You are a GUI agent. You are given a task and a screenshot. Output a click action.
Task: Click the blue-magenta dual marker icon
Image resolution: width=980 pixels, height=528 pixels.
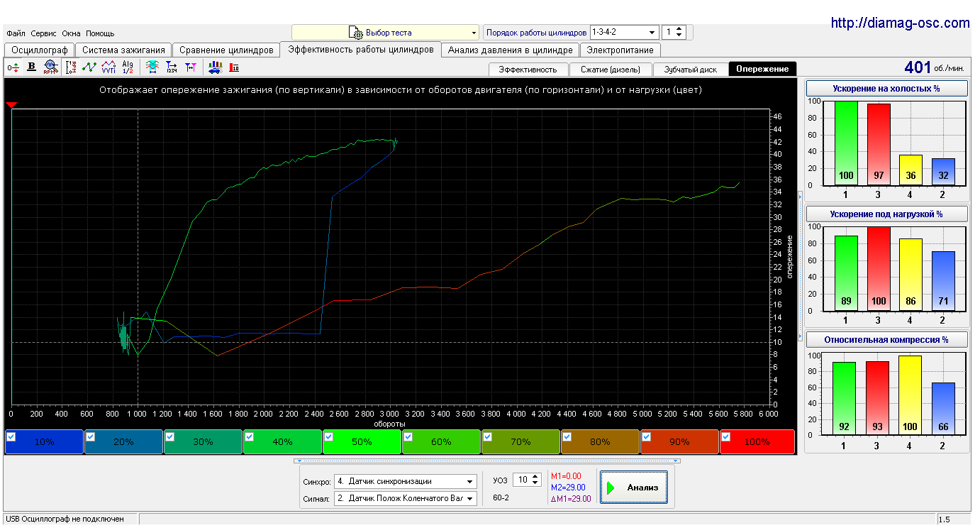tap(190, 67)
